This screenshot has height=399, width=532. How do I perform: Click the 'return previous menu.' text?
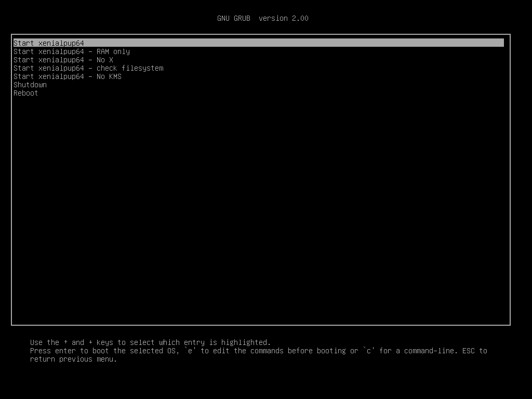pos(73,359)
